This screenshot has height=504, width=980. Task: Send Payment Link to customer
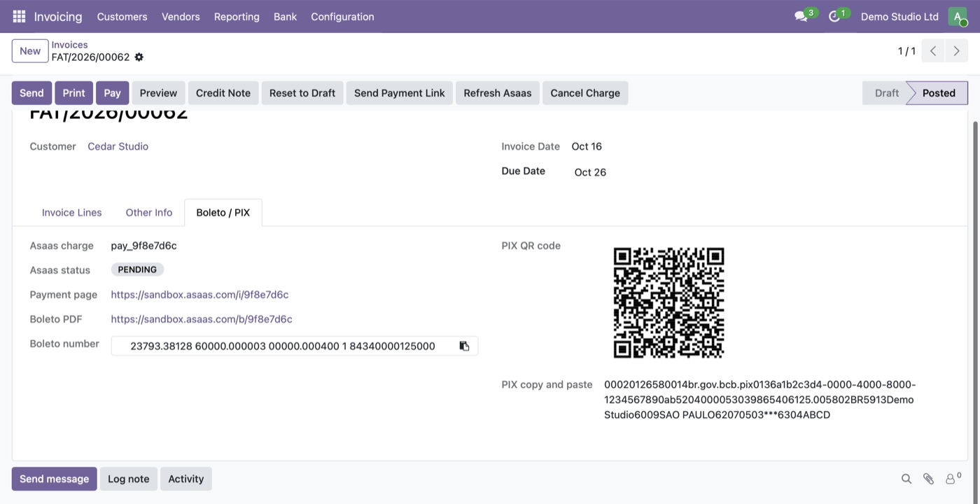pyautogui.click(x=400, y=93)
